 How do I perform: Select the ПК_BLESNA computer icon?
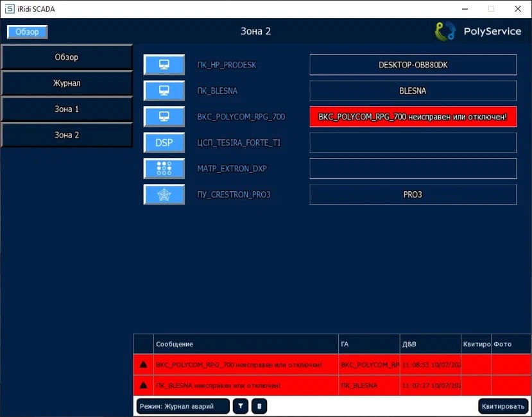164,91
